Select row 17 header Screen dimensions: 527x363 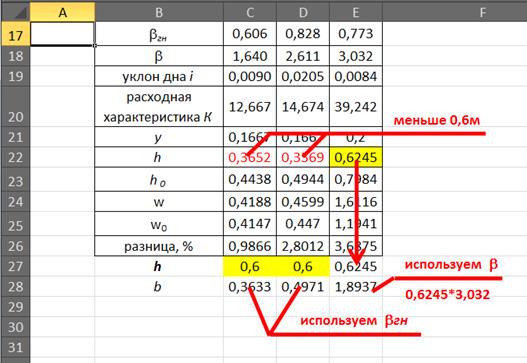tap(15, 34)
